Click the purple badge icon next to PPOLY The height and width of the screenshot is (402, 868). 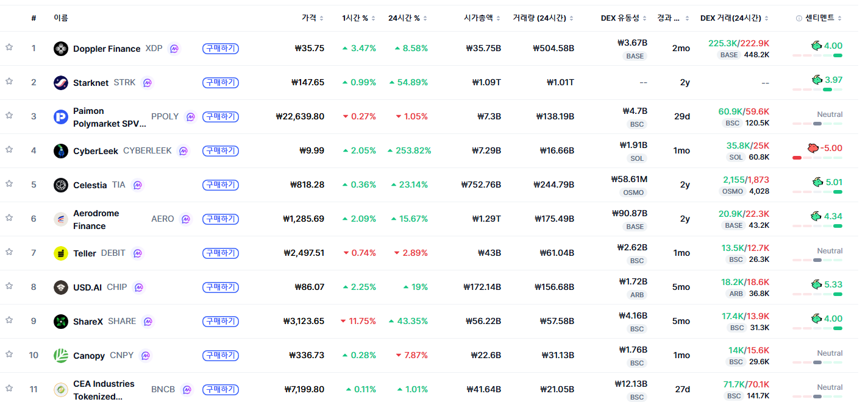point(191,117)
